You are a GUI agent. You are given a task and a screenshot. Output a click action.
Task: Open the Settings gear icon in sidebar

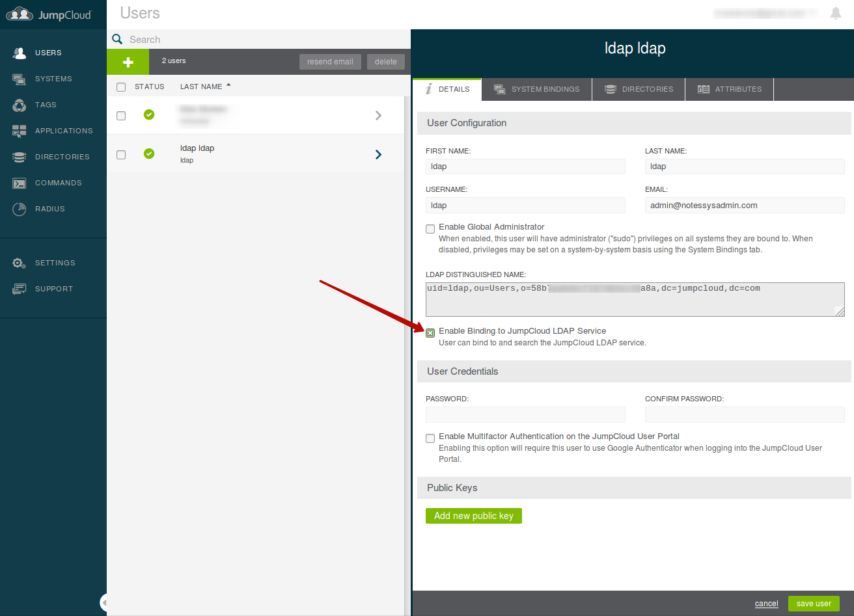(x=20, y=263)
